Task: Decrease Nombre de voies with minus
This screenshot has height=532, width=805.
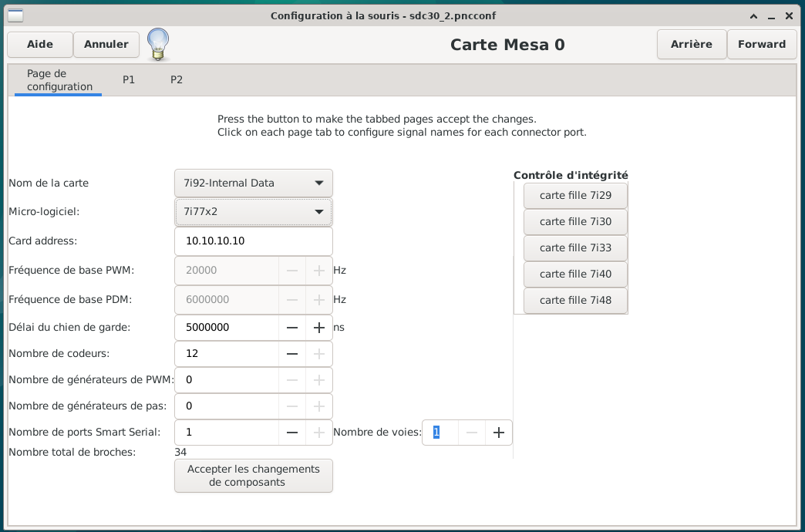Action: click(472, 433)
